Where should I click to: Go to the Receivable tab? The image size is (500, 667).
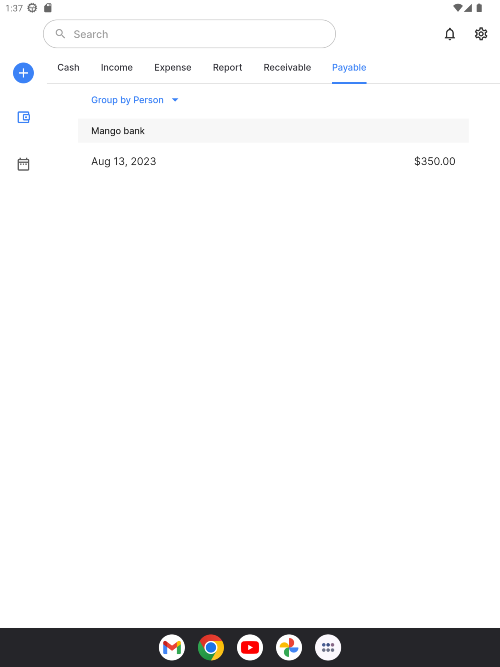[287, 68]
